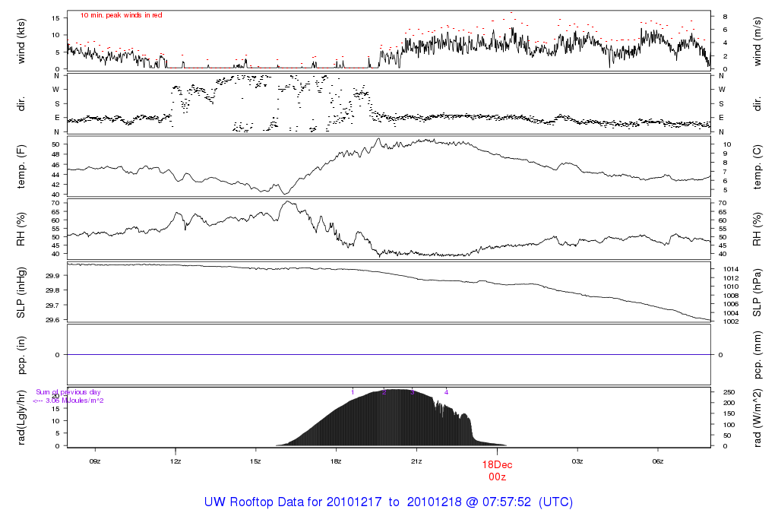The height and width of the screenshot is (532, 778).
Task: Click the red '18Dec 00z' date label
Action: (x=497, y=470)
